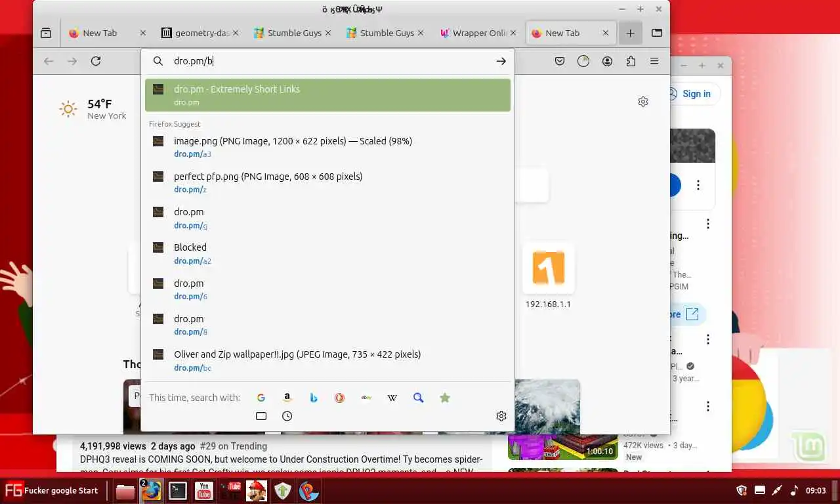Viewport: 840px width, 504px height.
Task: Click the Firefox account icon
Action: 607,61
